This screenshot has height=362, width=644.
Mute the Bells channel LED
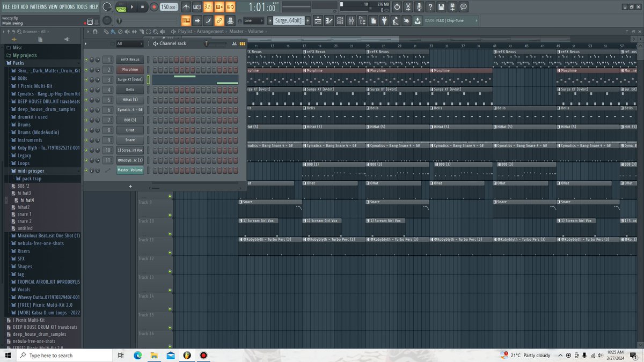point(86,90)
